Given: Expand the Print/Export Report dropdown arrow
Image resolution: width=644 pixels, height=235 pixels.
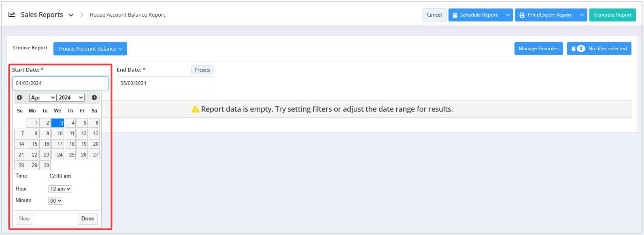Looking at the screenshot, I should point(582,15).
